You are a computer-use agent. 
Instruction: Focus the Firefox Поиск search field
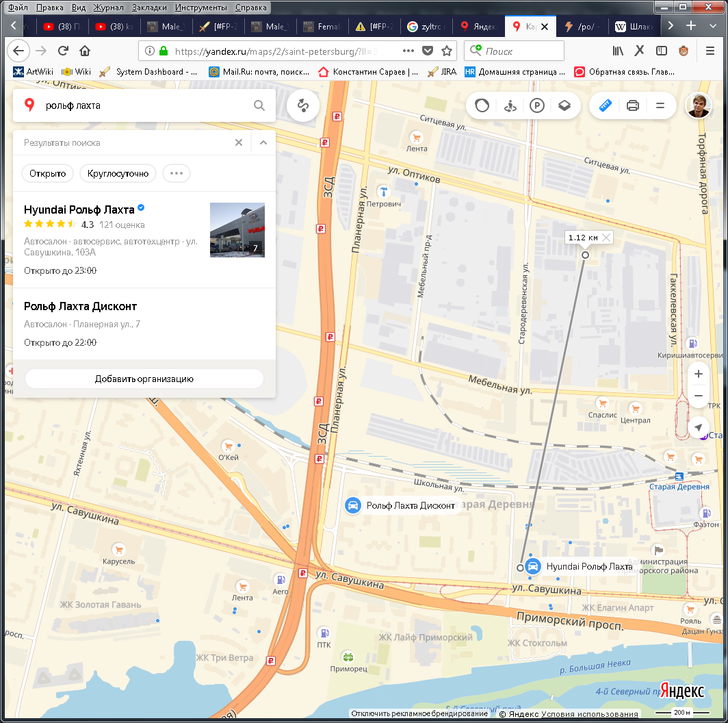(514, 51)
